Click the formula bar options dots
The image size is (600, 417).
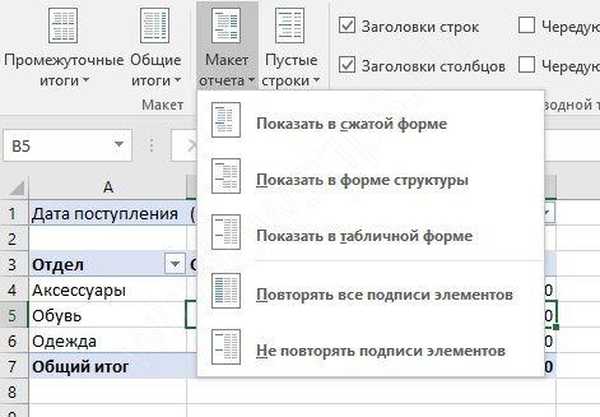pos(152,145)
